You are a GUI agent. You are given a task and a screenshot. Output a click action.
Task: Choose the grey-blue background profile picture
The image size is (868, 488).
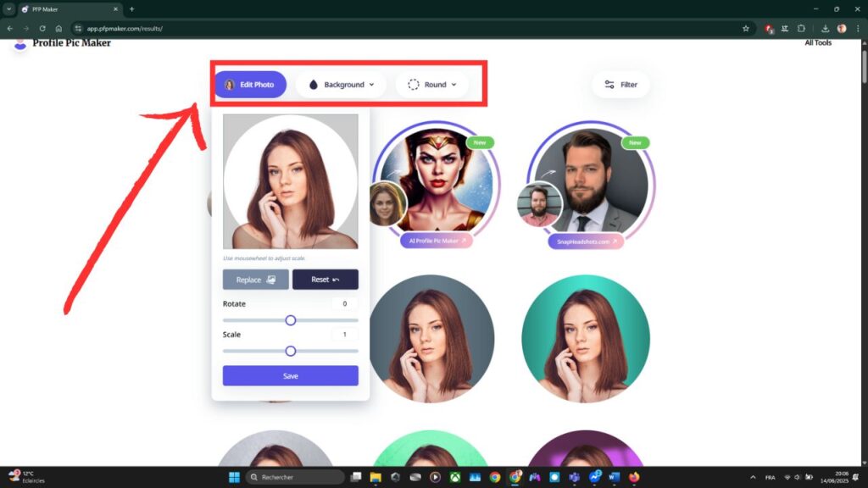(431, 339)
